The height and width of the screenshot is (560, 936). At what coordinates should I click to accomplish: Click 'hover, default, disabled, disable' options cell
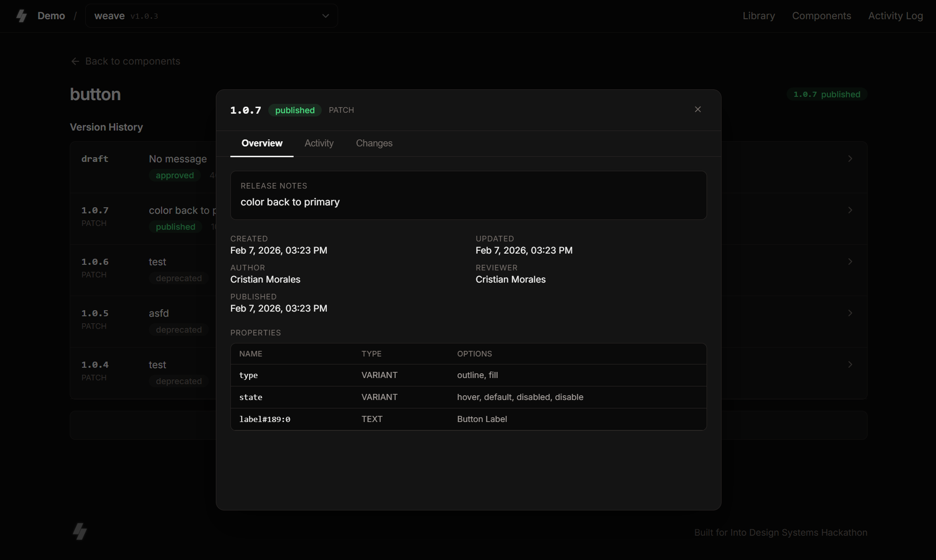coord(520,397)
